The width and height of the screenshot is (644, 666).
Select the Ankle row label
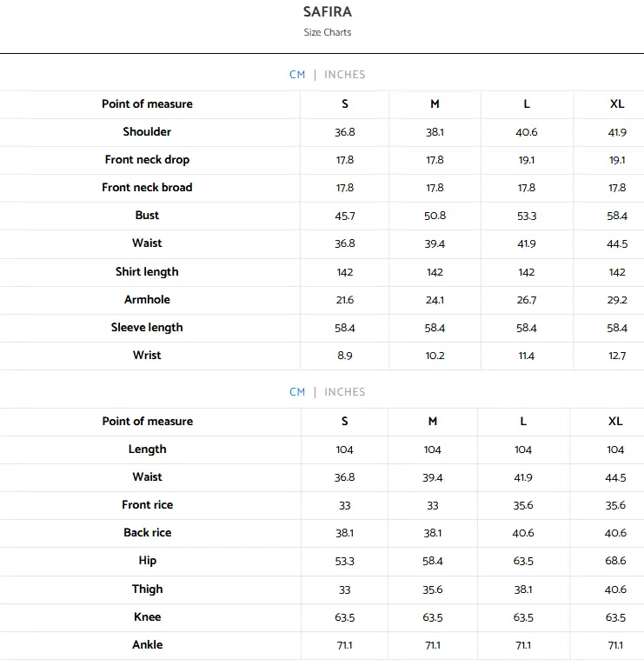[x=147, y=645]
